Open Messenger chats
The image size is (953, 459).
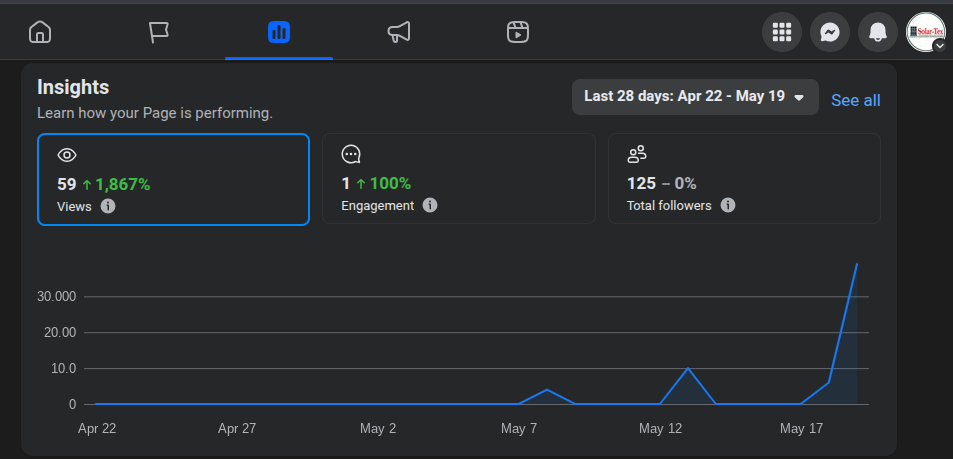tap(830, 32)
